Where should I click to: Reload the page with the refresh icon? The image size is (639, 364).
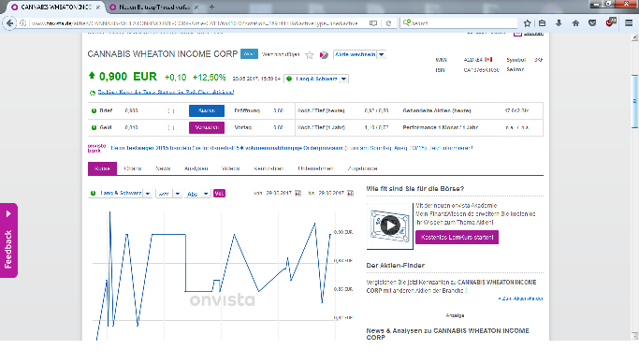point(388,23)
